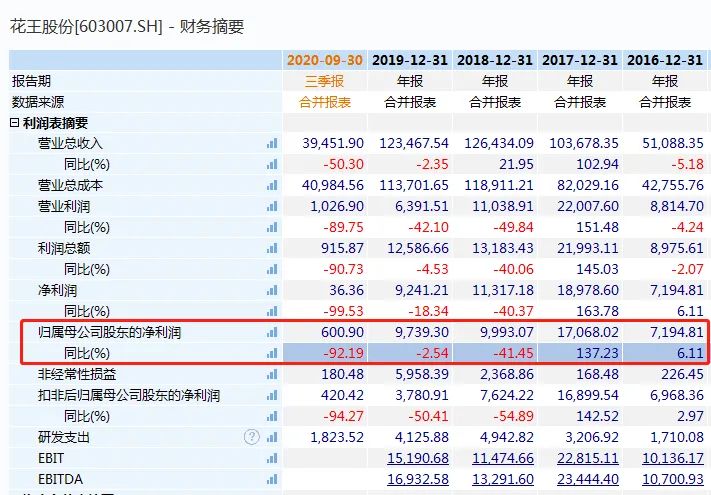Open the EBIT value 15,190.68 link
The width and height of the screenshot is (711, 495).
pyautogui.click(x=418, y=458)
